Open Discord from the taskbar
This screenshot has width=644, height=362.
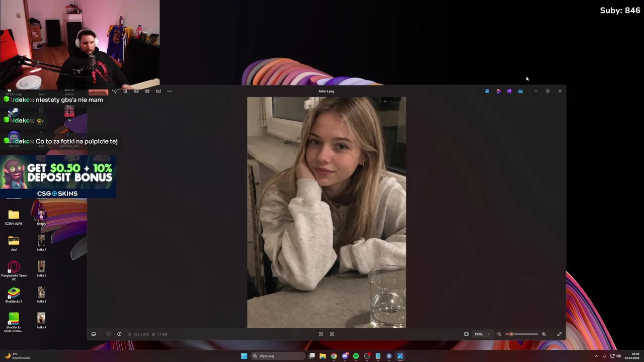[345, 356]
